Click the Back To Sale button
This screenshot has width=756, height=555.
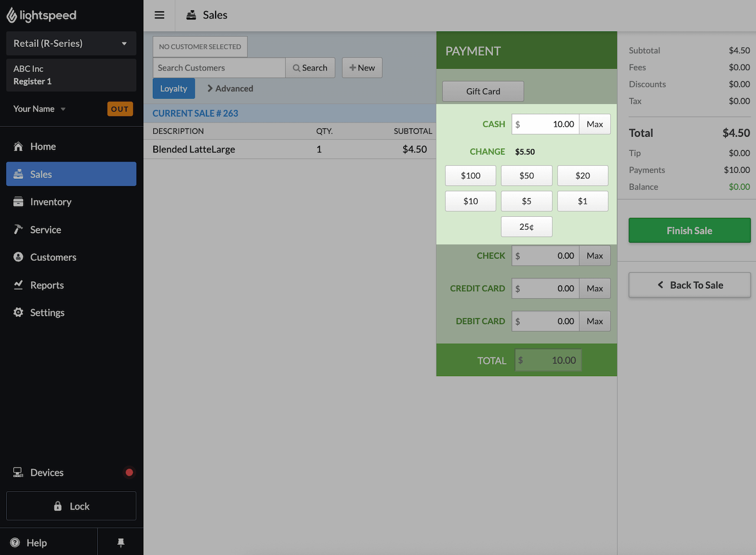click(x=689, y=285)
